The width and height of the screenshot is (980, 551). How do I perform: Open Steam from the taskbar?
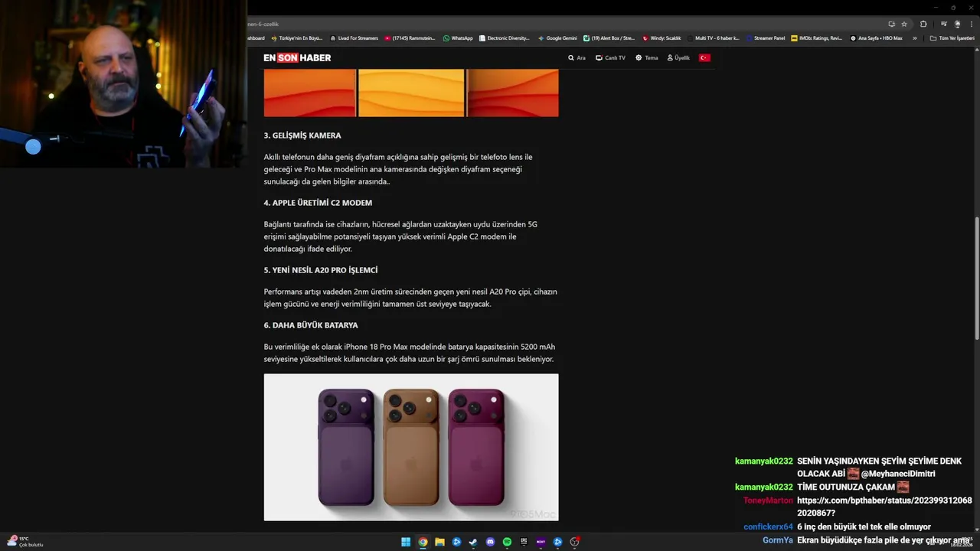click(x=473, y=542)
